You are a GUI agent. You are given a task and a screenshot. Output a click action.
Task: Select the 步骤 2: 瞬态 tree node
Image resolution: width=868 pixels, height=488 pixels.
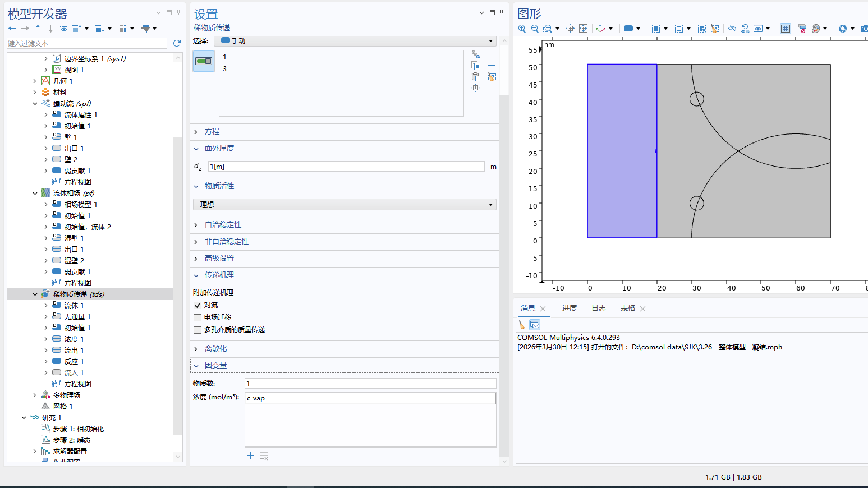tap(71, 440)
